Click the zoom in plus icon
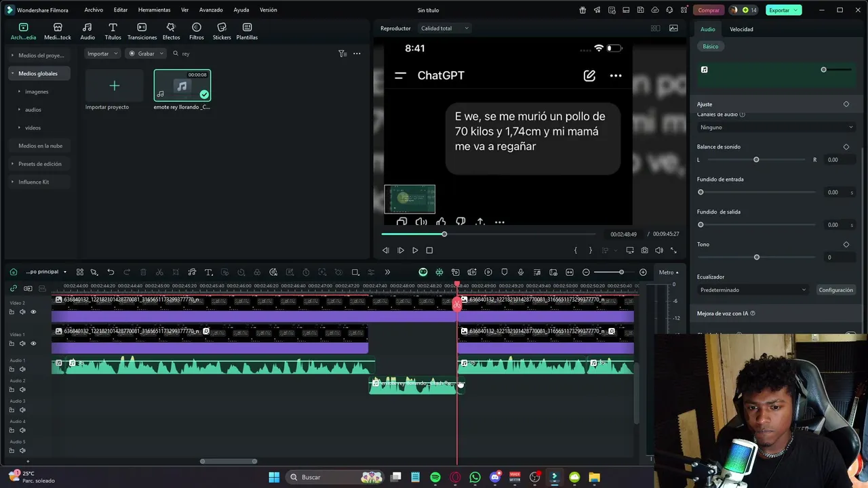This screenshot has height=488, width=868. [643, 272]
